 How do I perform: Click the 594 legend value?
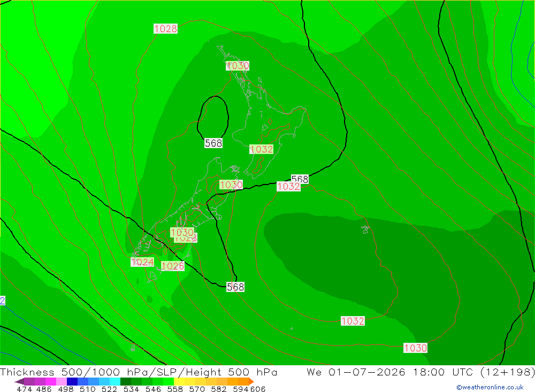(241, 389)
